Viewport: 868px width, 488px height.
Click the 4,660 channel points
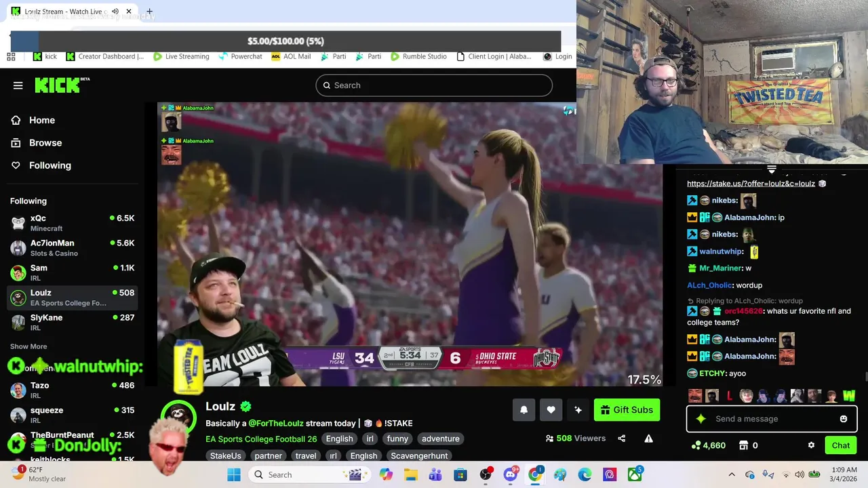tap(709, 445)
